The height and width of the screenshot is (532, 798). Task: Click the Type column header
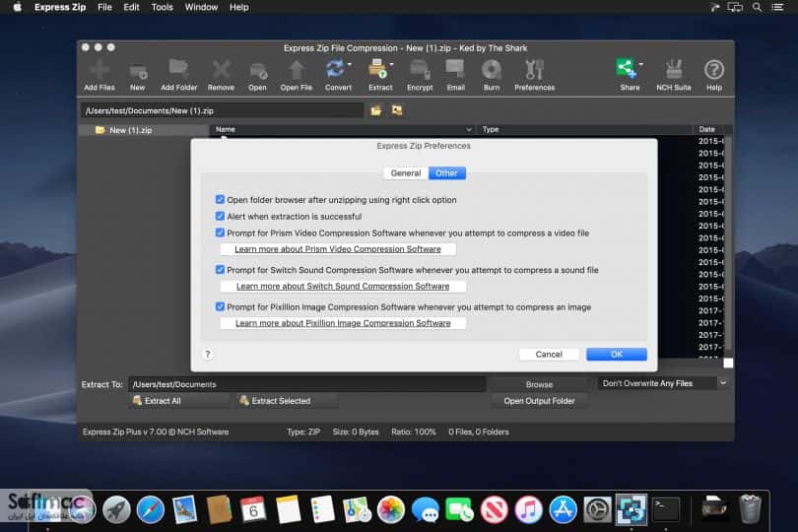[x=584, y=130]
